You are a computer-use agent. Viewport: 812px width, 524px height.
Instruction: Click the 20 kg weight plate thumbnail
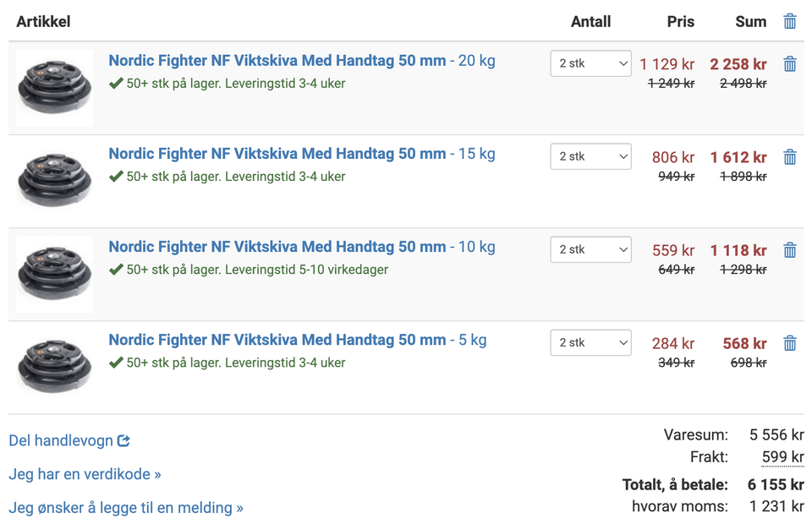[x=54, y=88]
